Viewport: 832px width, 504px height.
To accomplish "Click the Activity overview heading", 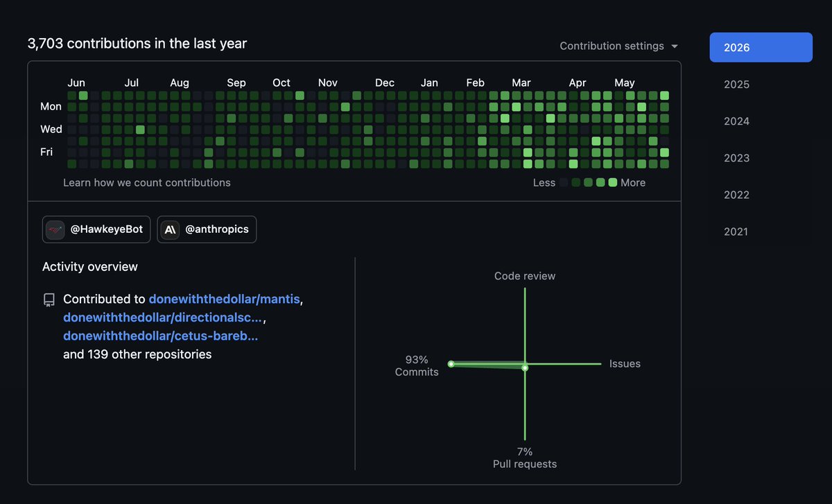I will 90,267.
